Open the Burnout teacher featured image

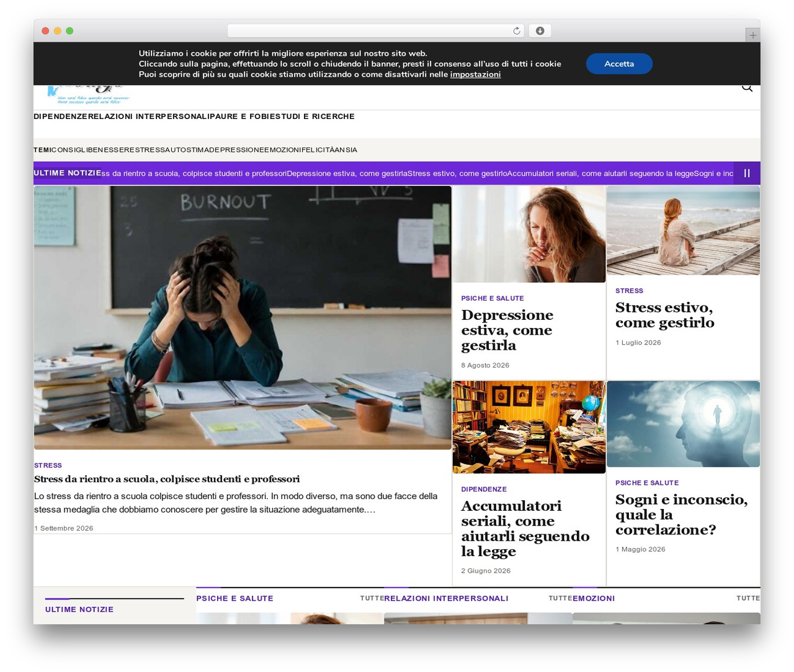pyautogui.click(x=243, y=317)
